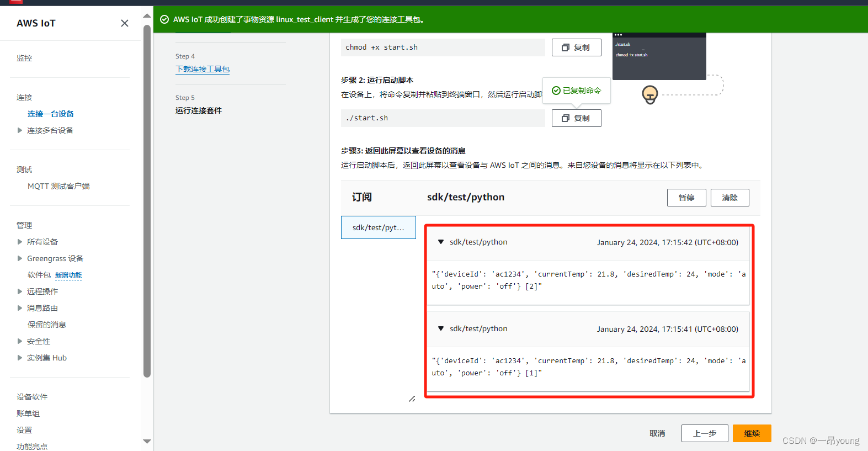
Task: Click the 步骤3 heading text
Action: point(403,151)
